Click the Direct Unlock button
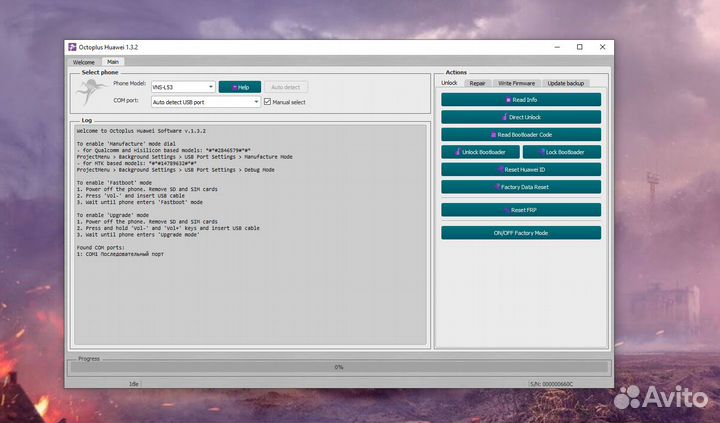 (x=521, y=117)
